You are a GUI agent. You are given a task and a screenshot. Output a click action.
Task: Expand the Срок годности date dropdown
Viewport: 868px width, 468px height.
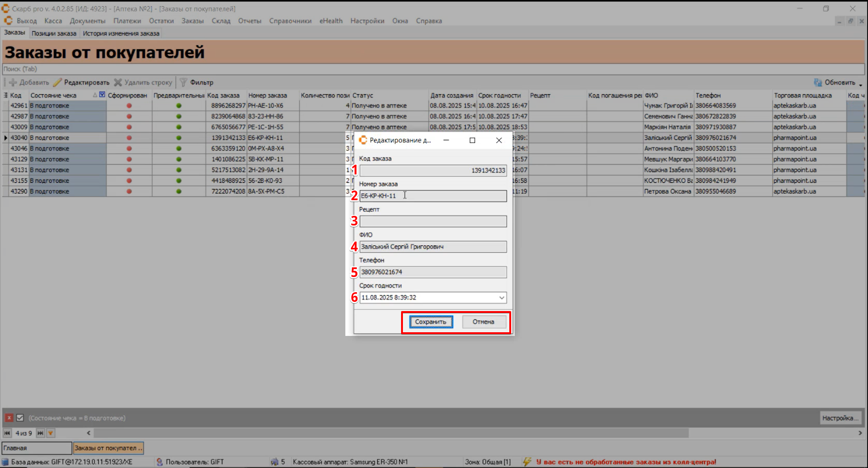click(501, 298)
